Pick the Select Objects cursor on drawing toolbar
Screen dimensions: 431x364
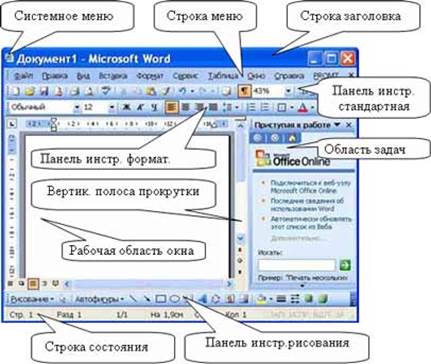point(62,299)
